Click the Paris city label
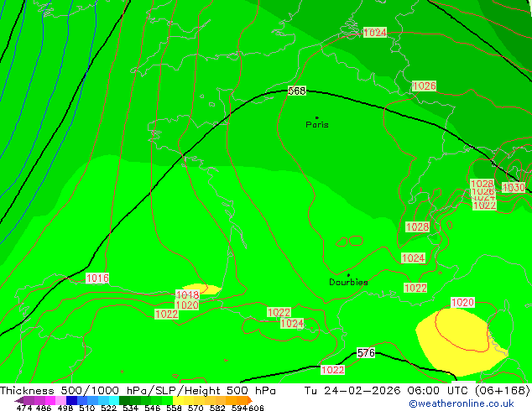The image size is (532, 411). pyautogui.click(x=317, y=125)
